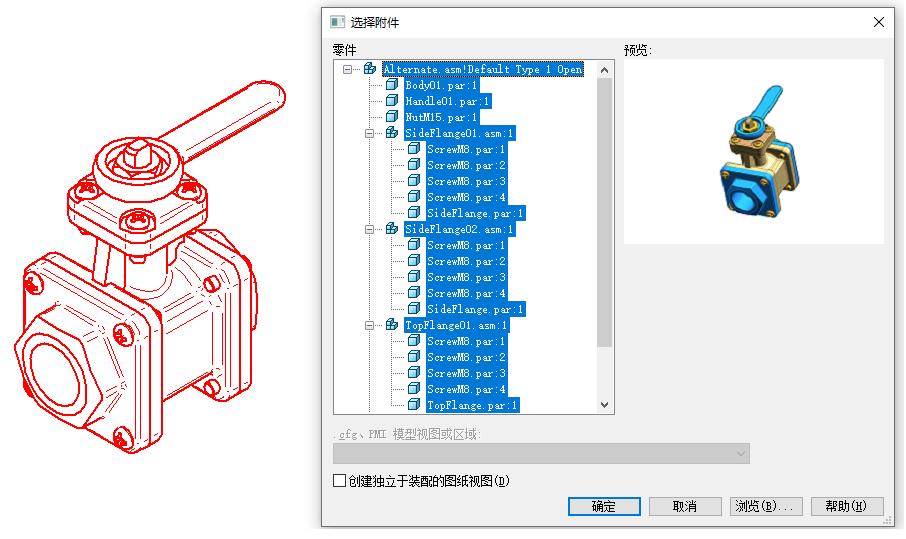Click the SideFlange02.asm assembly icon
The width and height of the screenshot is (906, 539).
point(392,229)
